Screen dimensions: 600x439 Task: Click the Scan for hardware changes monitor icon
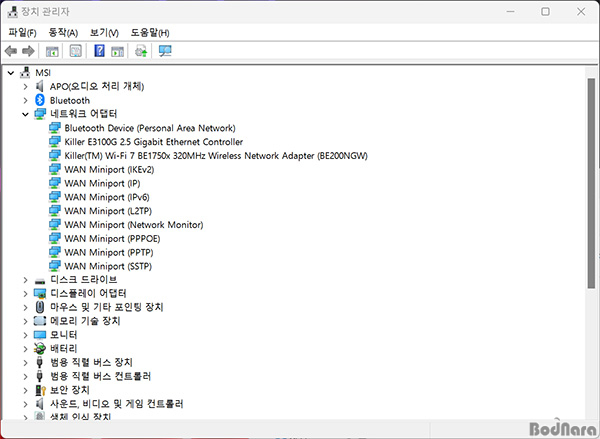tap(165, 51)
